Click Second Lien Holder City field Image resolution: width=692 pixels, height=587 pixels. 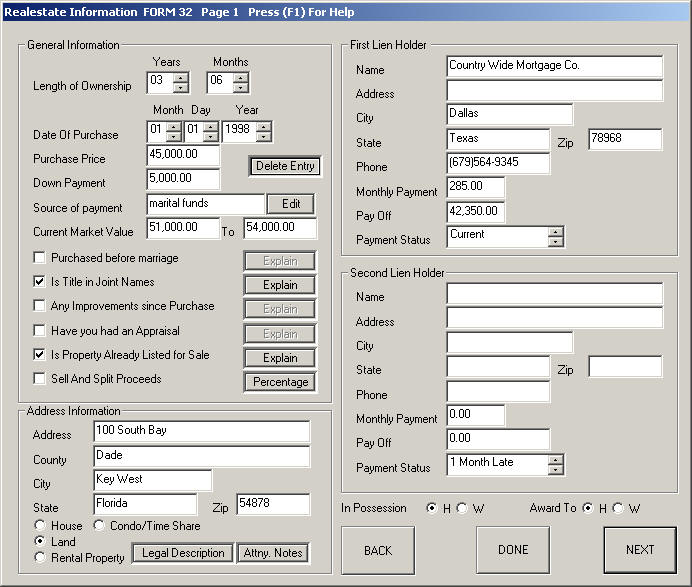(x=510, y=342)
